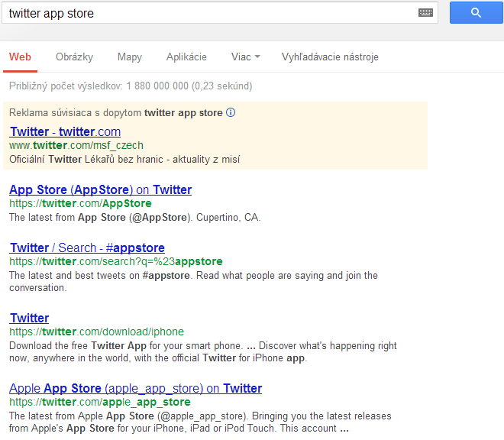Open the Twitter - twitter.com ad link
This screenshot has width=504, height=440.
click(65, 131)
